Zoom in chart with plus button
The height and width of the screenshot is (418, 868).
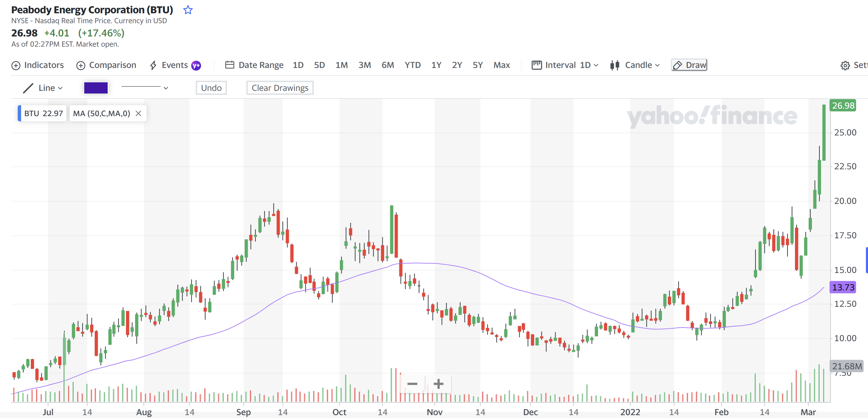(438, 384)
